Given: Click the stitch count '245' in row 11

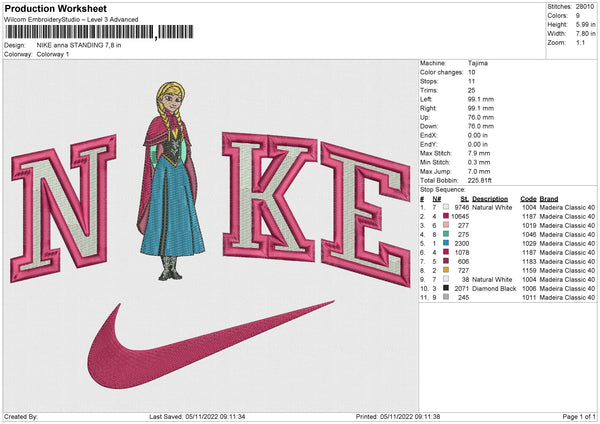Looking at the screenshot, I should pyautogui.click(x=463, y=297).
